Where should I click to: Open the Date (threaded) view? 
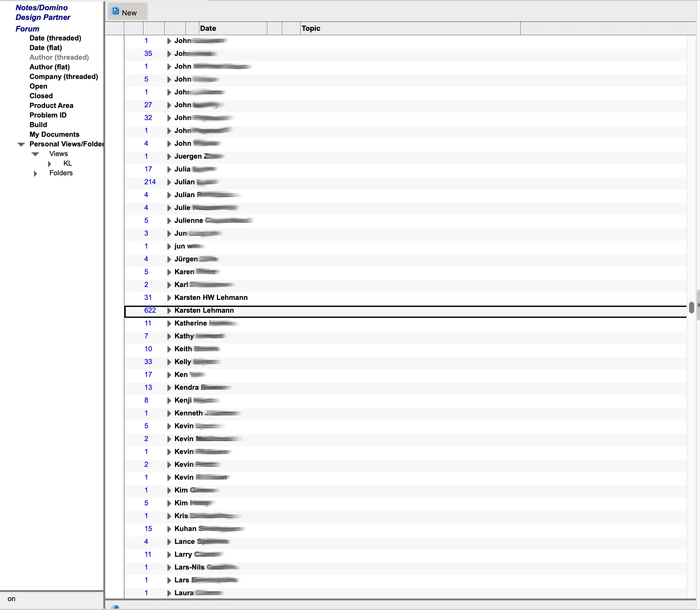pyautogui.click(x=55, y=38)
